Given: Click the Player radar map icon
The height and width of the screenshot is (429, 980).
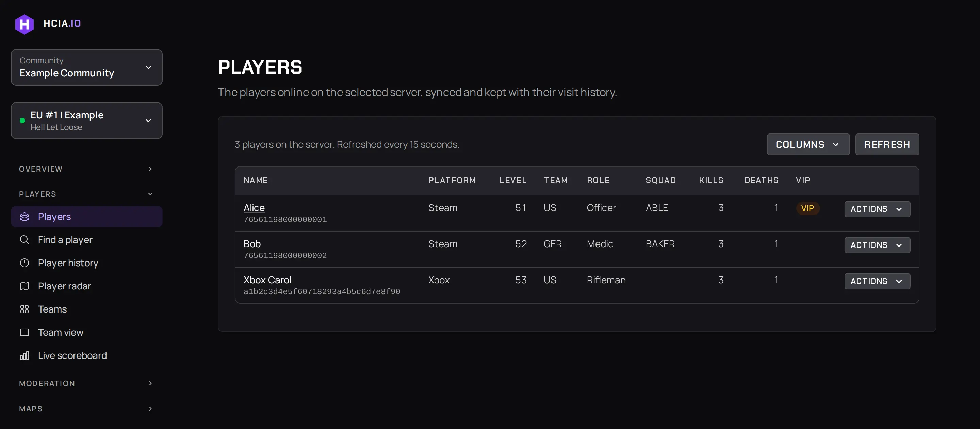Looking at the screenshot, I should point(24,286).
